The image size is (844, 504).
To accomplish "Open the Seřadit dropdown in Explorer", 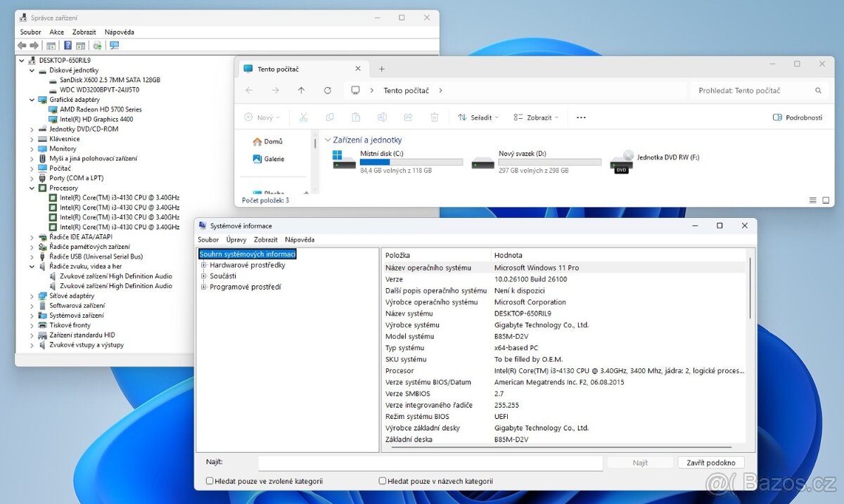I will pyautogui.click(x=478, y=117).
